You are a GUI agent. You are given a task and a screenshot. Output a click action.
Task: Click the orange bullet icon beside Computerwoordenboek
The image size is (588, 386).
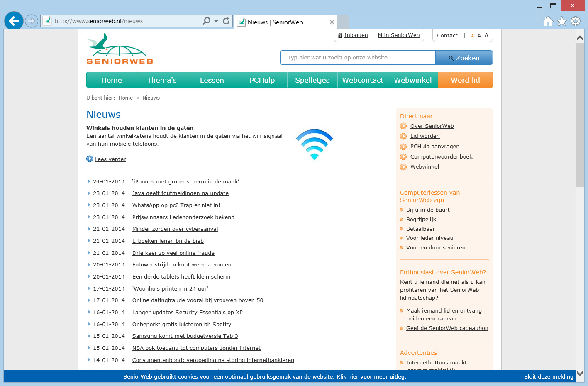pos(403,157)
